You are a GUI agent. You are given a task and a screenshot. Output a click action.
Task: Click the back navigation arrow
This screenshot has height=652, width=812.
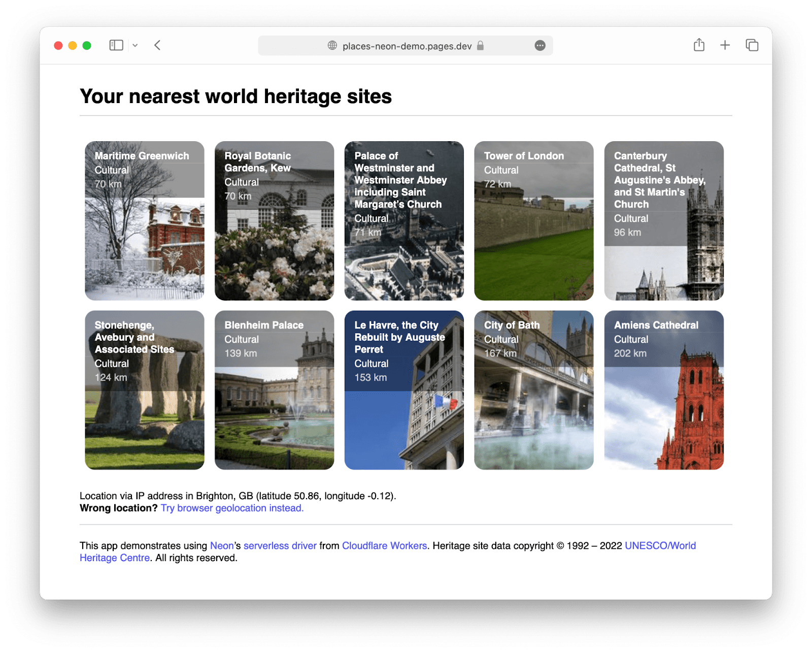click(157, 45)
